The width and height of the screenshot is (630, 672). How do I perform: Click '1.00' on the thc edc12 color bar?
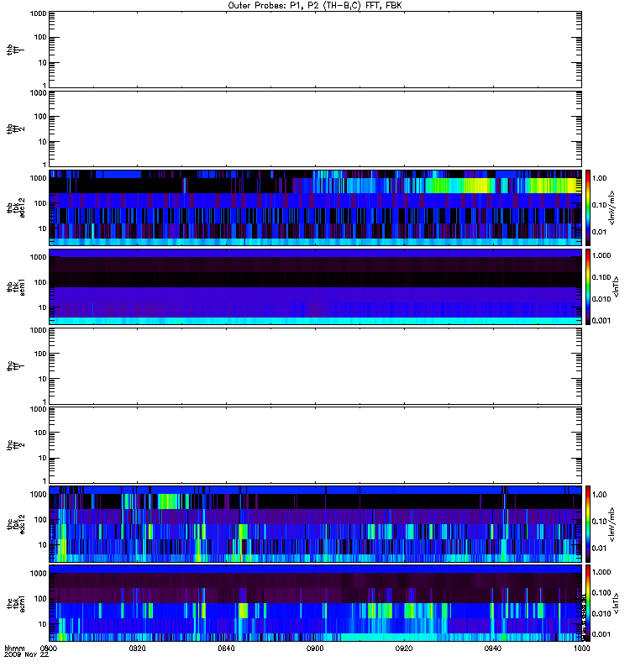(x=599, y=495)
